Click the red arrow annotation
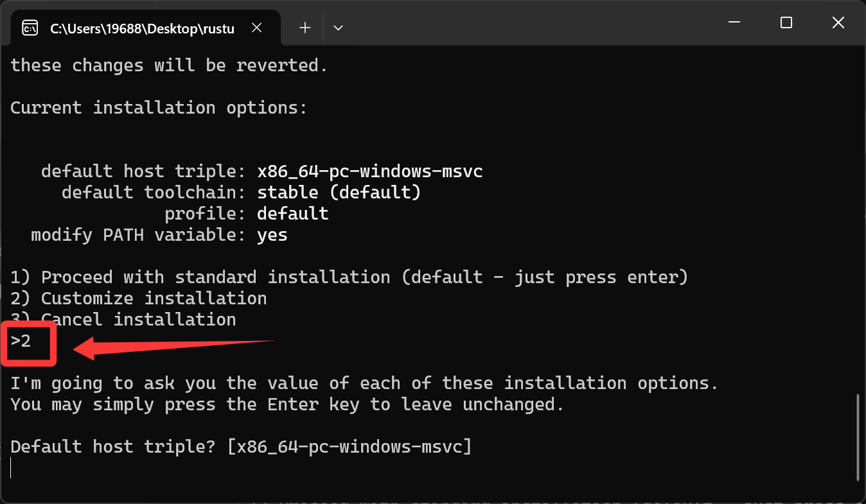866x504 pixels. tap(173, 347)
